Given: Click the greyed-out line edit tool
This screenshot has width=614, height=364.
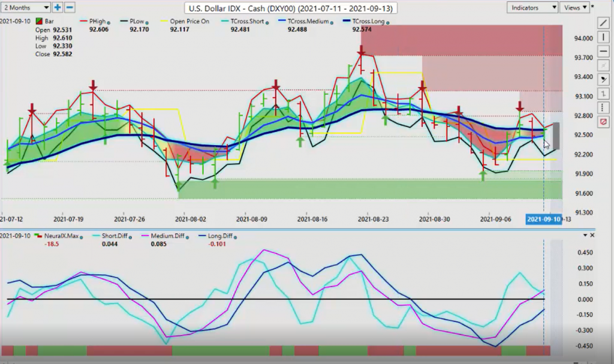Looking at the screenshot, I should (x=603, y=65).
